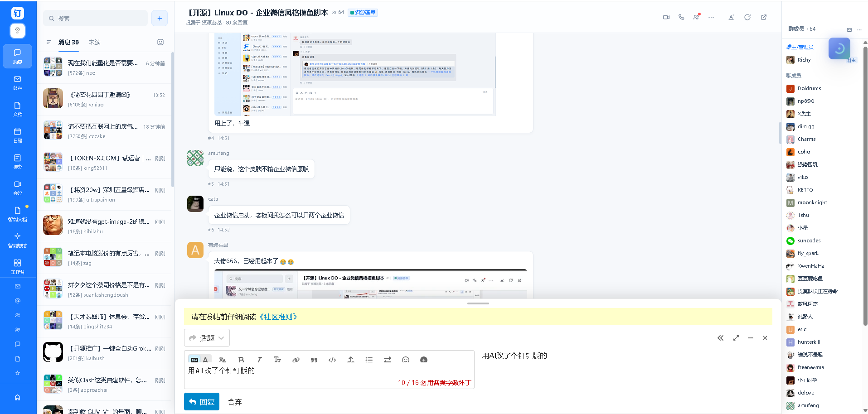
Task: Insert a bulleted list via the editor toolbar
Action: (x=369, y=360)
